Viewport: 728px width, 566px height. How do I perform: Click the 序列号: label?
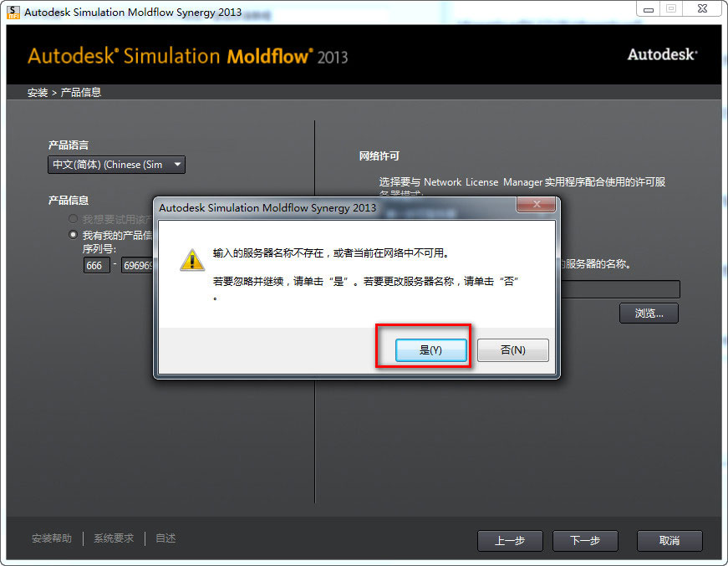click(x=99, y=249)
